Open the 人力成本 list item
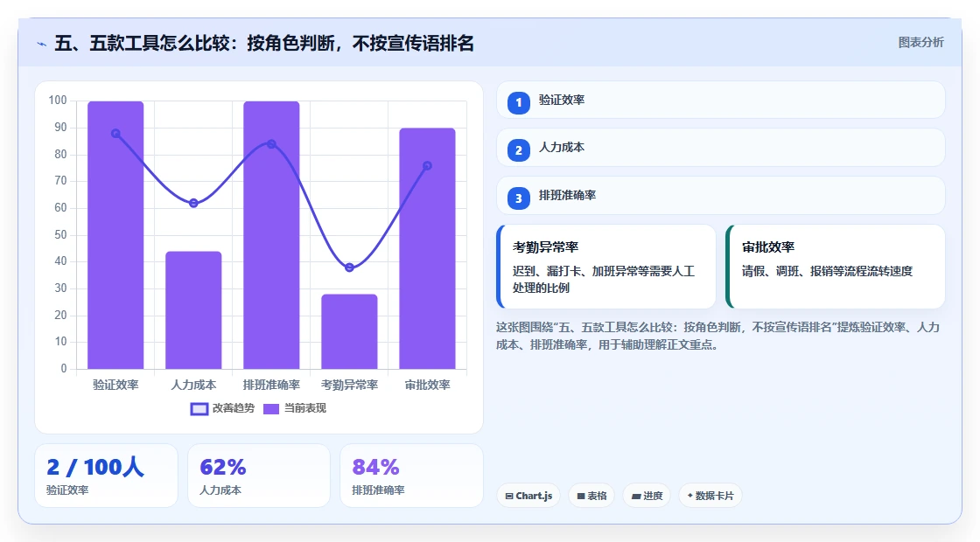This screenshot has height=542, width=980. click(721, 148)
